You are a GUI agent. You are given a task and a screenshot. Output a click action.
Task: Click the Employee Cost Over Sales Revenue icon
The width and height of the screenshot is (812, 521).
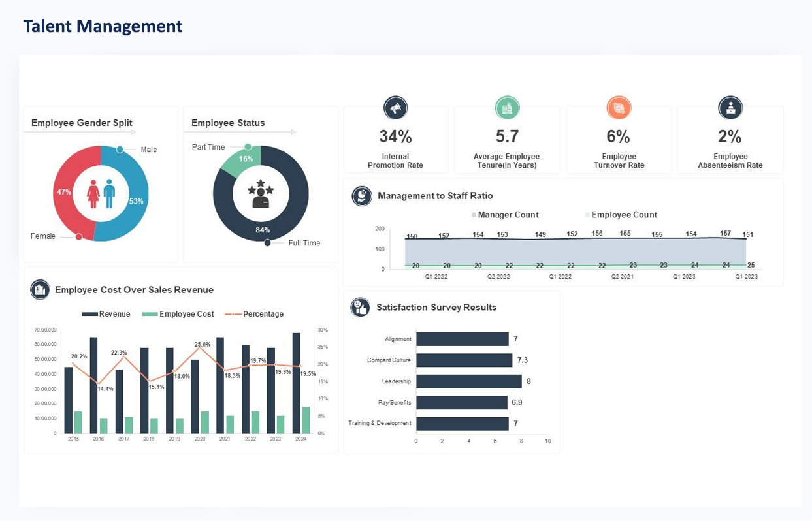tap(40, 290)
